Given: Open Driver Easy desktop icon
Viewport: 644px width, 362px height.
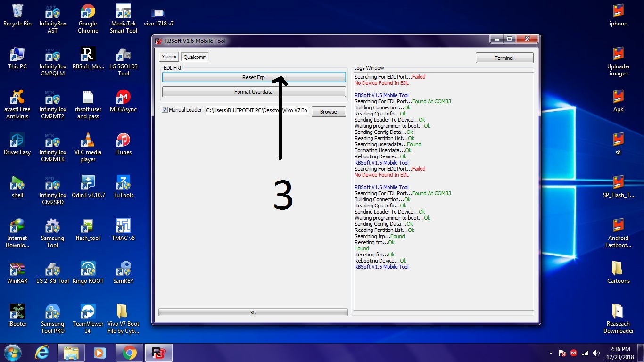Looking at the screenshot, I should pos(17,144).
